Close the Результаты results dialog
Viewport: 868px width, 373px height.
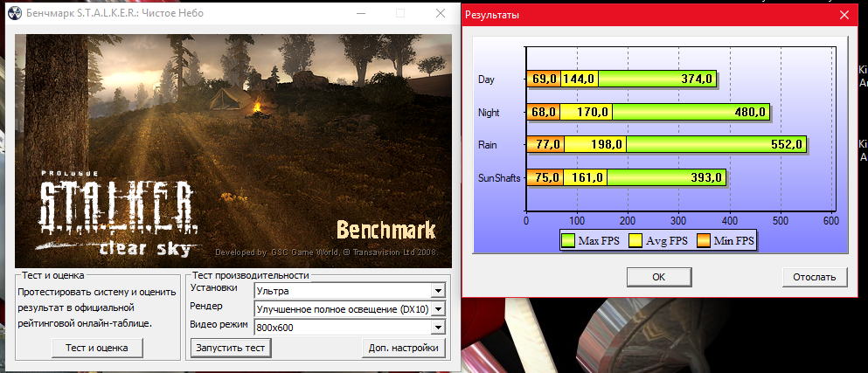(x=844, y=15)
